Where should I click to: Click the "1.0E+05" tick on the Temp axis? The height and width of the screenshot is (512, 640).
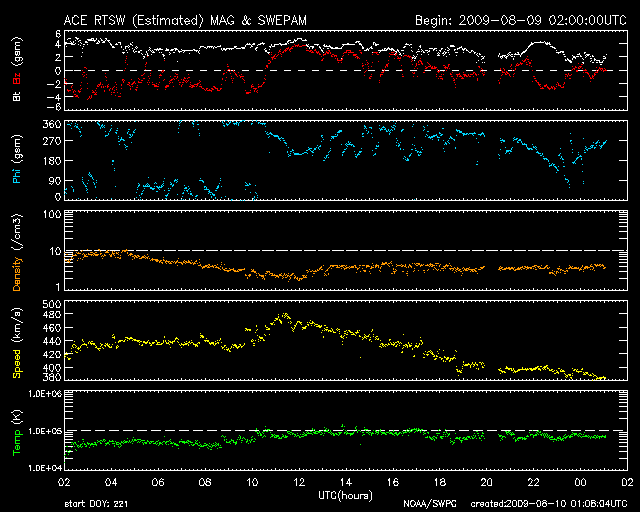[x=45, y=431]
